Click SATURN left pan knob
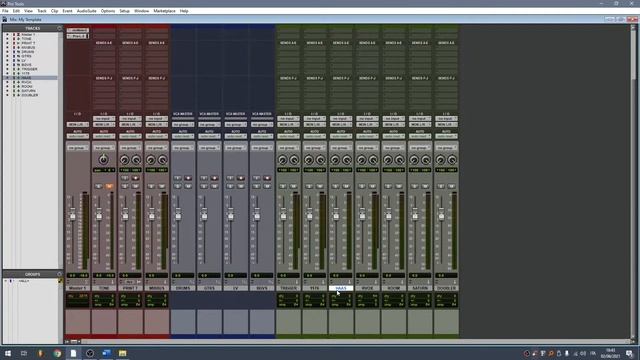 pos(414,160)
